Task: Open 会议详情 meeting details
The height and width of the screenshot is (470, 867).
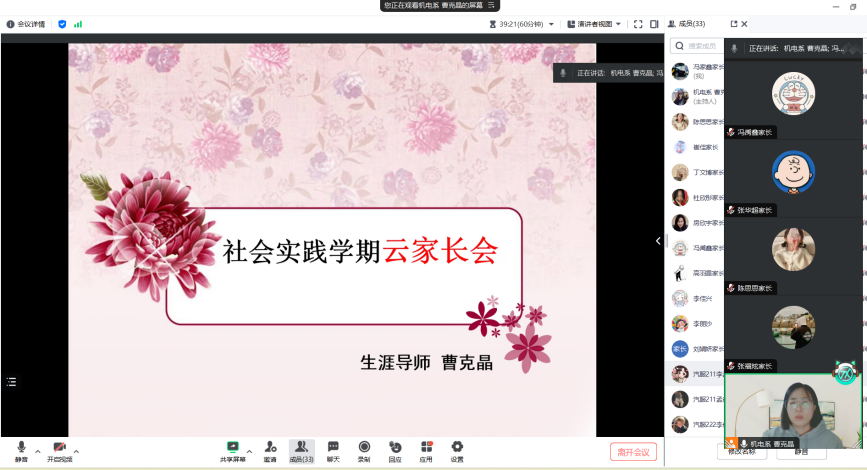Action: coord(25,24)
